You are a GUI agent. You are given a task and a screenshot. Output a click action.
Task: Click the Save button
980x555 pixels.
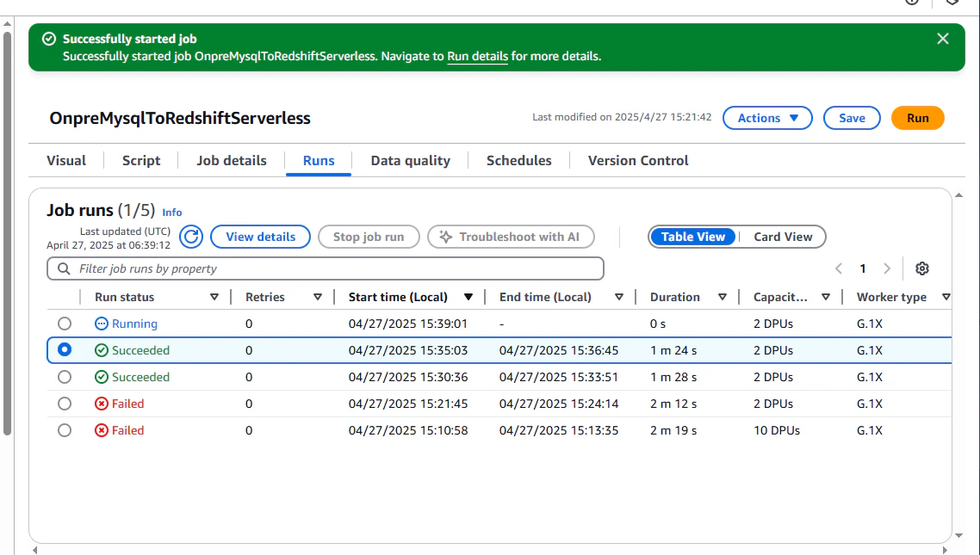pyautogui.click(x=852, y=118)
